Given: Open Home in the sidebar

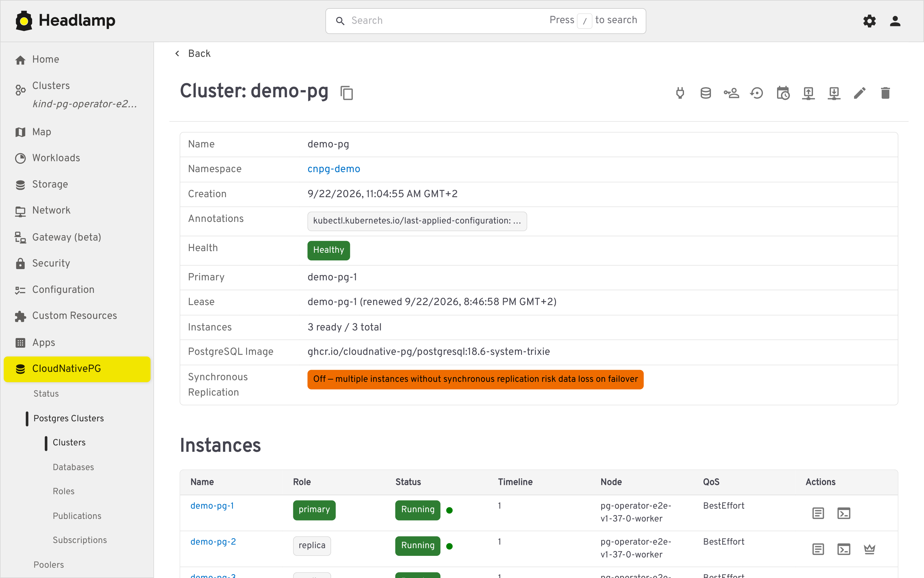Looking at the screenshot, I should (x=77, y=59).
